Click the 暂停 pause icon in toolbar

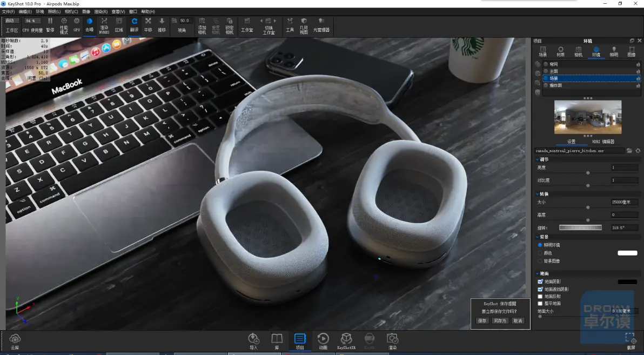pyautogui.click(x=50, y=25)
